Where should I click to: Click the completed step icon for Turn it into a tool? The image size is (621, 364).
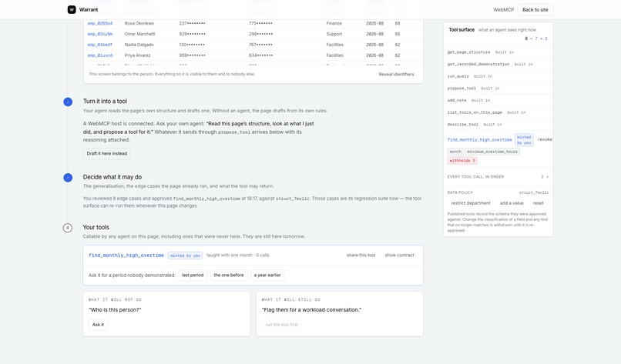(68, 102)
